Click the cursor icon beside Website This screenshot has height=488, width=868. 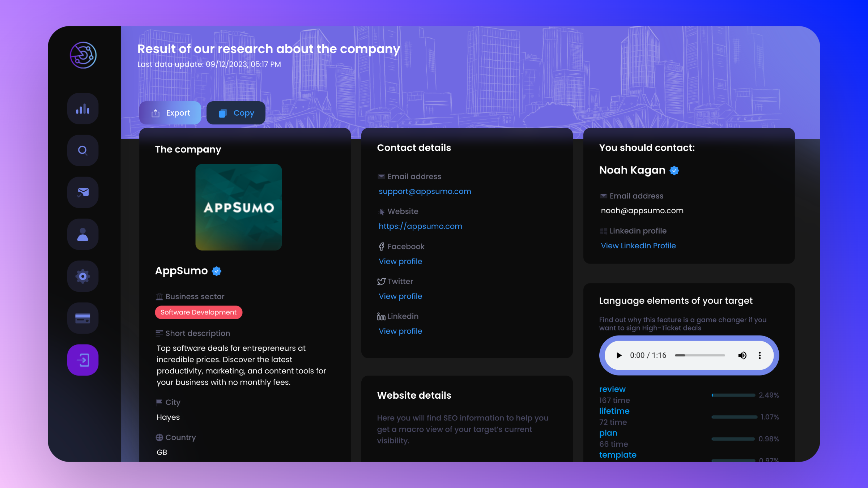click(x=382, y=212)
